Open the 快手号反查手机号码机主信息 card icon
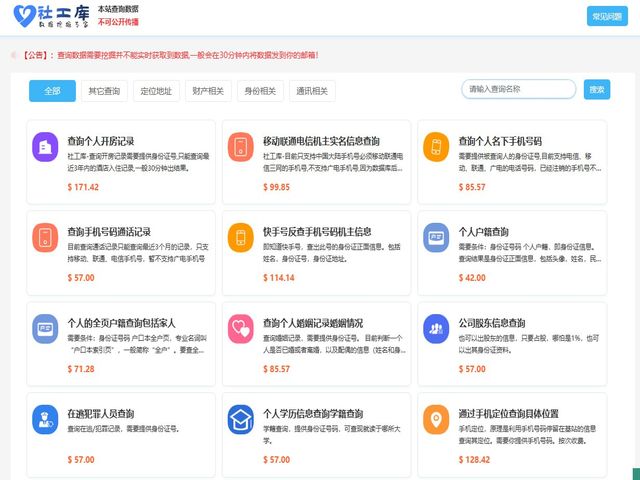The height and width of the screenshot is (480, 640). coord(240,237)
